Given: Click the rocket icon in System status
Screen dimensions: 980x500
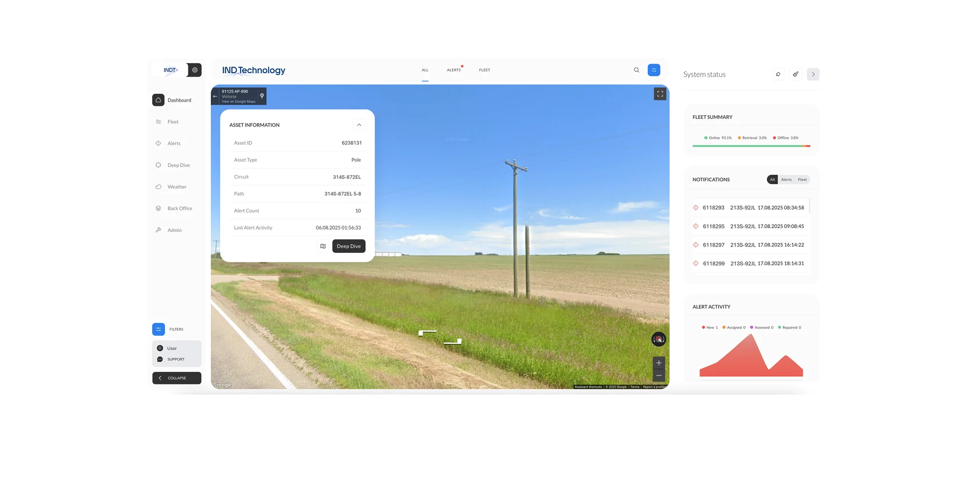Looking at the screenshot, I should click(795, 74).
